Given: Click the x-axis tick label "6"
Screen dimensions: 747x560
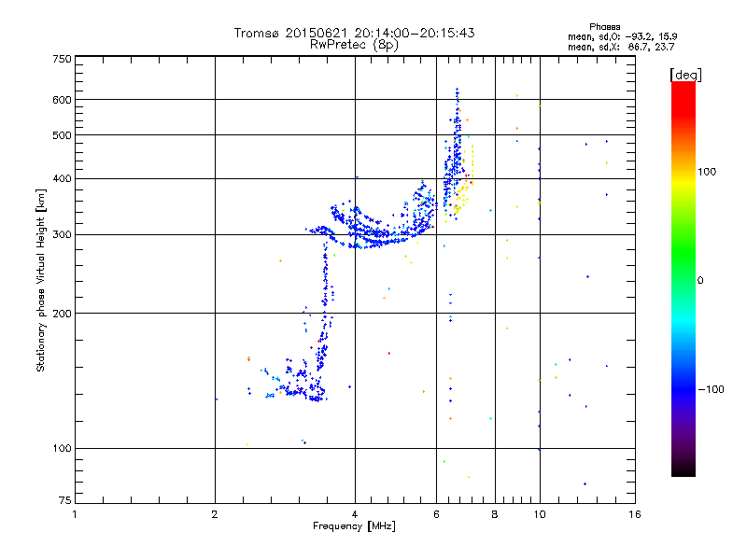Looking at the screenshot, I should 436,514.
